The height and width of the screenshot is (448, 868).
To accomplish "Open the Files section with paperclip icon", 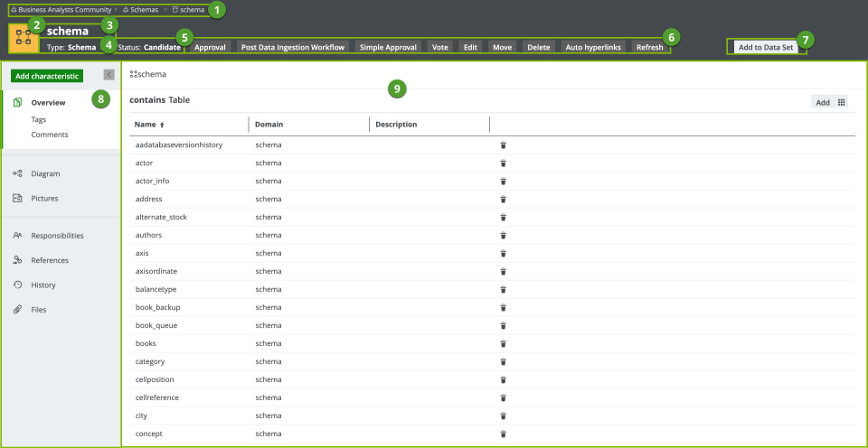I will tap(41, 309).
